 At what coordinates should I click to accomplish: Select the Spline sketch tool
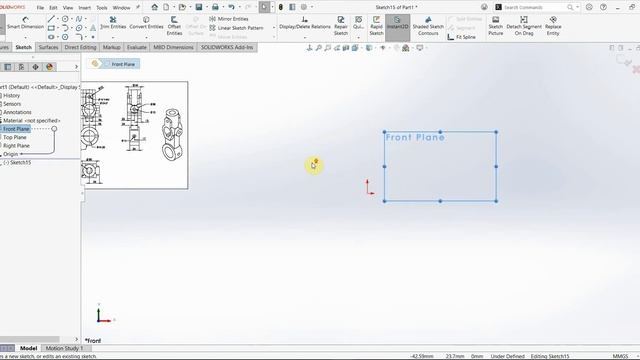(79, 19)
